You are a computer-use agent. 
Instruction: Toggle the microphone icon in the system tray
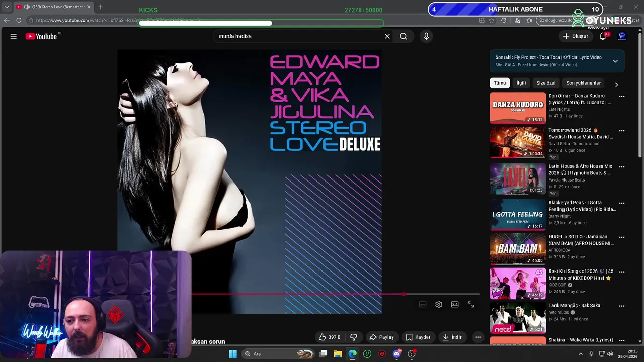tap(591, 354)
